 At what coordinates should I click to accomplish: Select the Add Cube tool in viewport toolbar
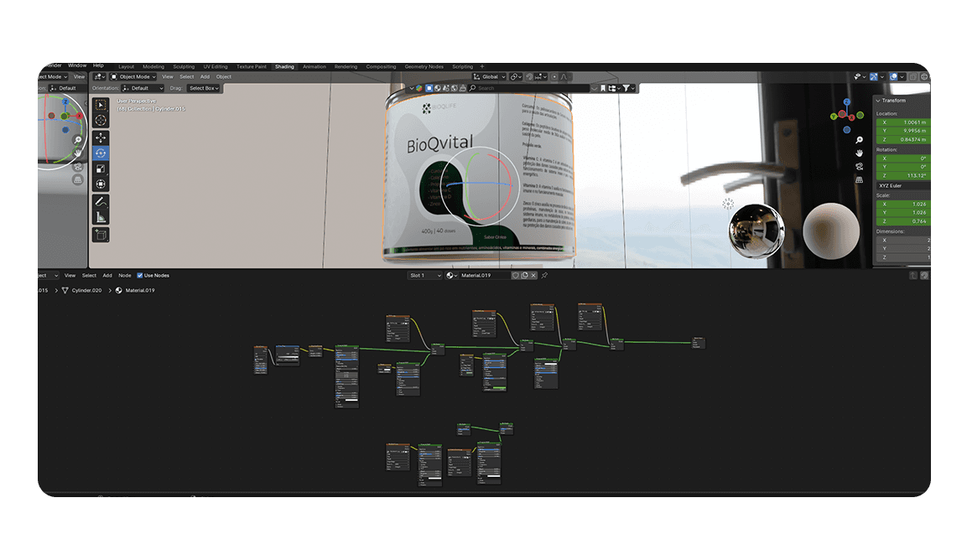point(101,235)
